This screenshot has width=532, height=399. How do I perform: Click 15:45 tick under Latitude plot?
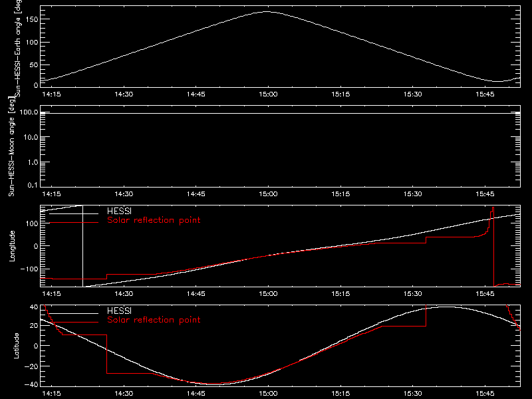click(485, 394)
